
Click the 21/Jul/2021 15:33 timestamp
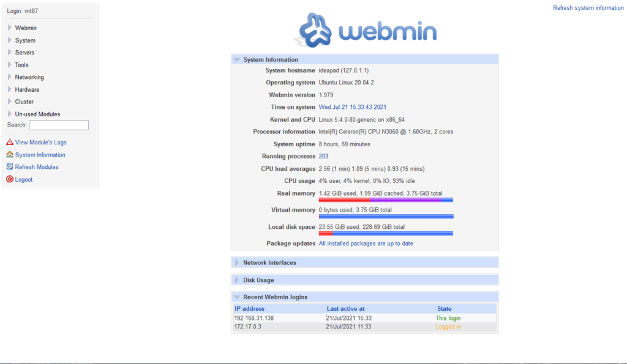pyautogui.click(x=348, y=318)
